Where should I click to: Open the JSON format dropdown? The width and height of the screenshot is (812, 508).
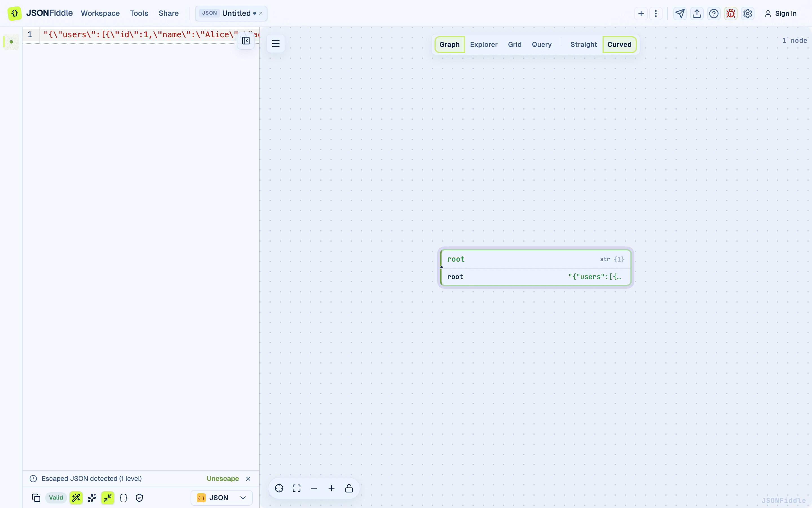coord(221,498)
